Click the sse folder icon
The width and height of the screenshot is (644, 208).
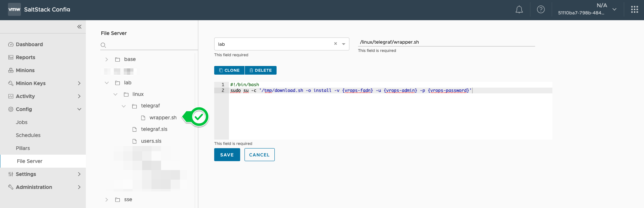click(x=118, y=200)
